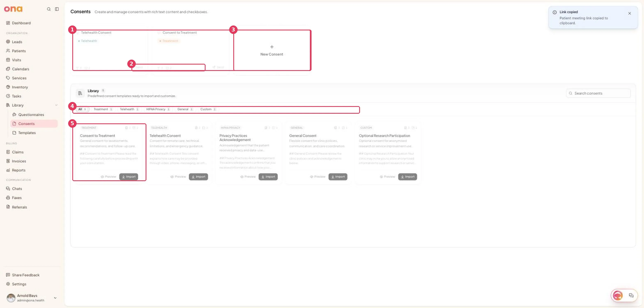Filter library by General
The width and height of the screenshot is (644, 308).
[185, 109]
